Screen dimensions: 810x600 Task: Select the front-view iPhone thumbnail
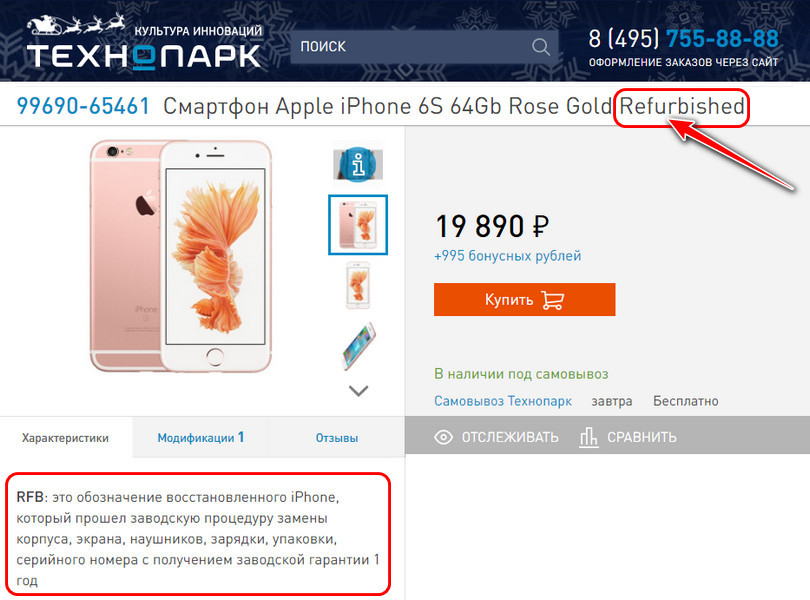pos(357,286)
